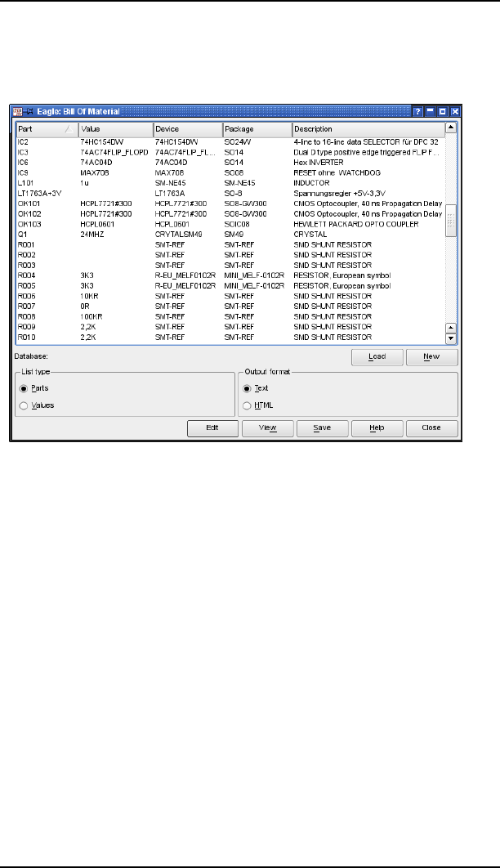
Task: Select the IC6 part row
Action: point(230,163)
